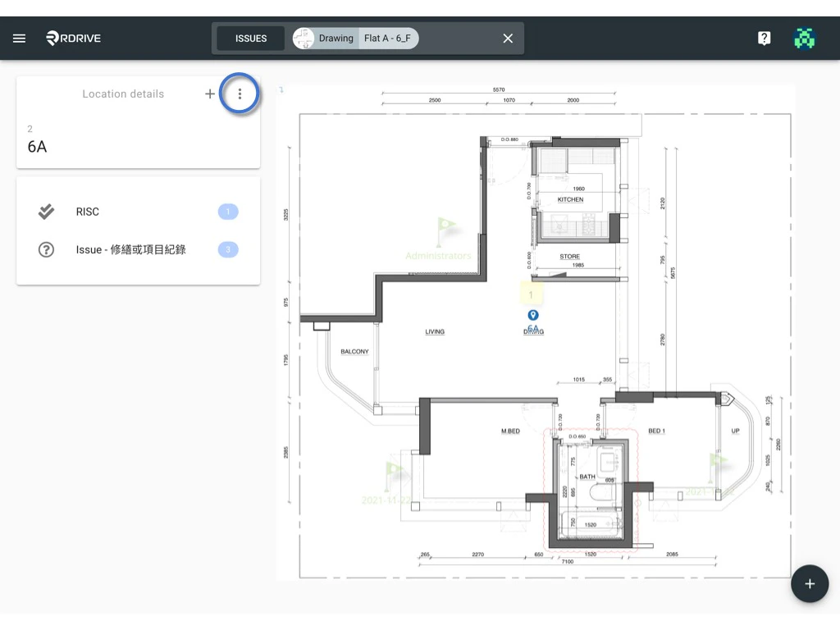The width and height of the screenshot is (840, 630).
Task: Click the Issue question mark icon
Action: [46, 249]
